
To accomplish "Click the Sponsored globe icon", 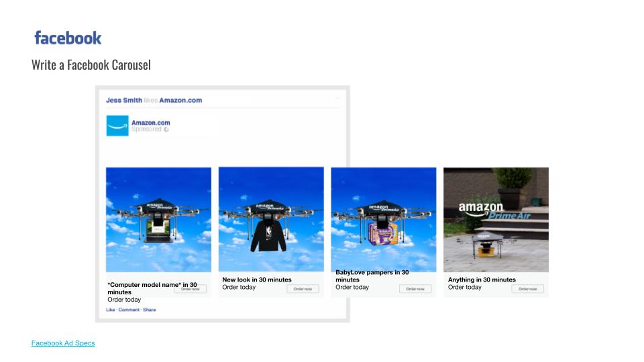I will point(166,129).
